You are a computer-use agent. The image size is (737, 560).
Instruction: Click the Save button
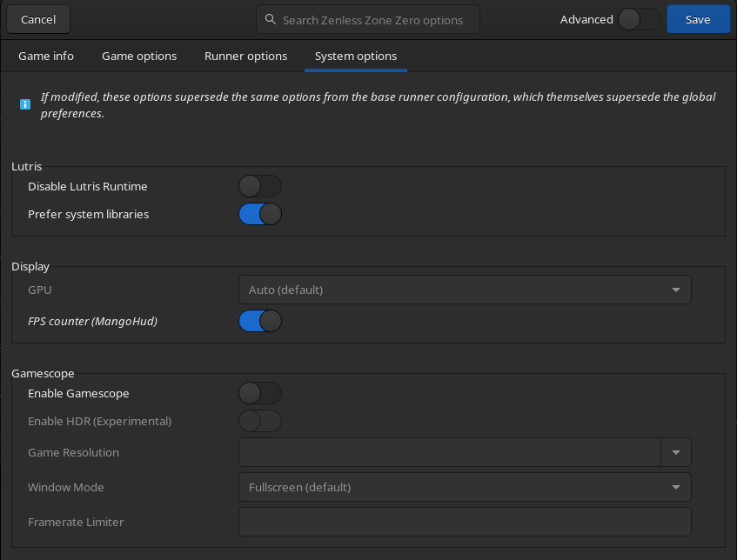pyautogui.click(x=698, y=18)
